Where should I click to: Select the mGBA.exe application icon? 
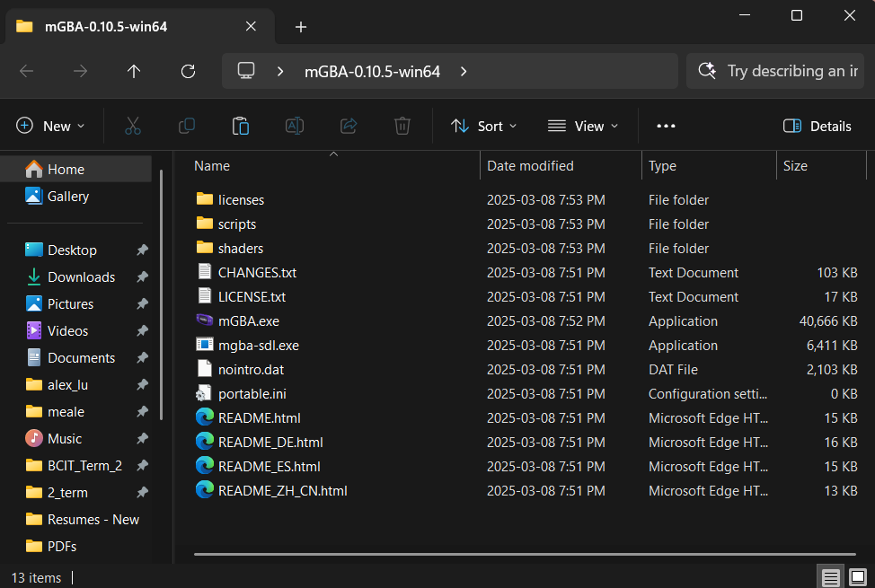point(205,320)
